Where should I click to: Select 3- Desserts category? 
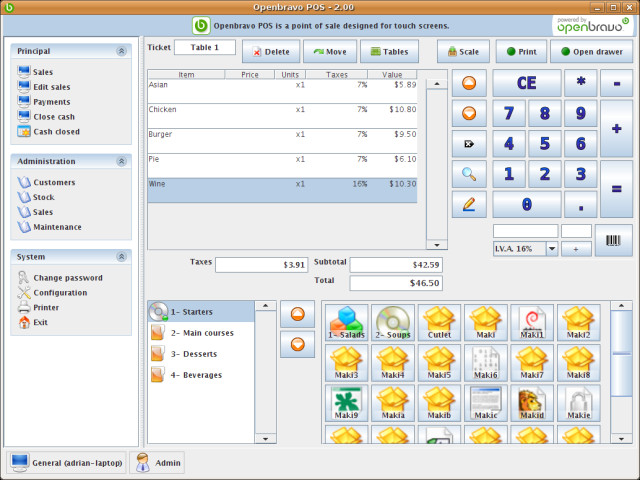pyautogui.click(x=201, y=354)
